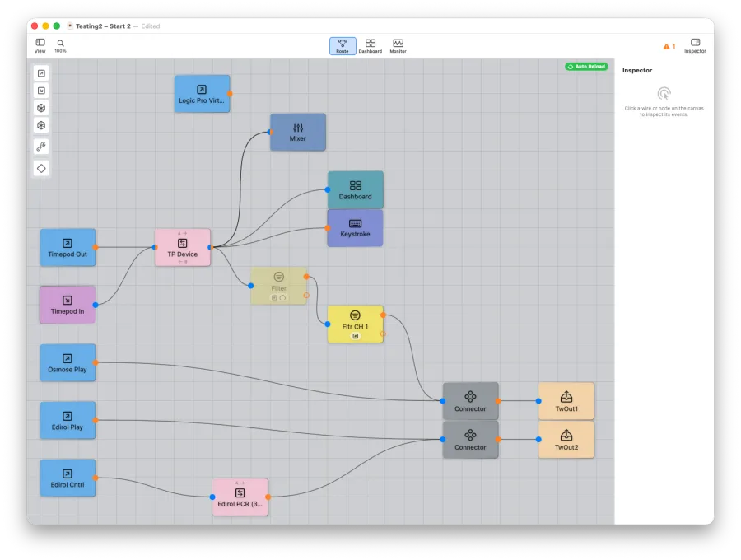Switch to the Monitor tab

[x=398, y=46]
